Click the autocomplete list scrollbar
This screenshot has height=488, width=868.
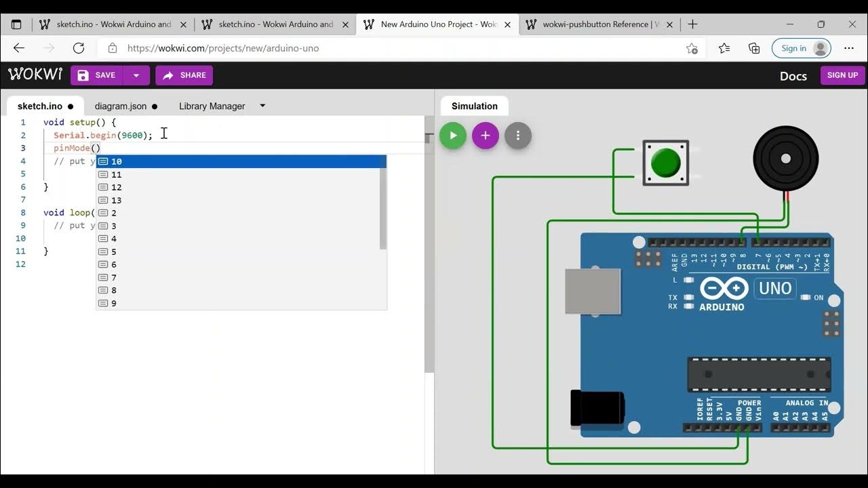(383, 208)
